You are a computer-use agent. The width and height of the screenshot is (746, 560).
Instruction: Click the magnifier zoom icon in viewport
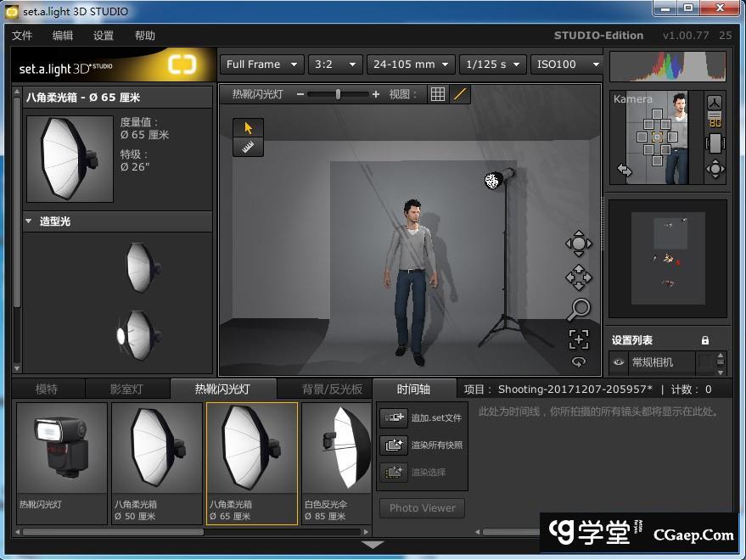(x=579, y=309)
